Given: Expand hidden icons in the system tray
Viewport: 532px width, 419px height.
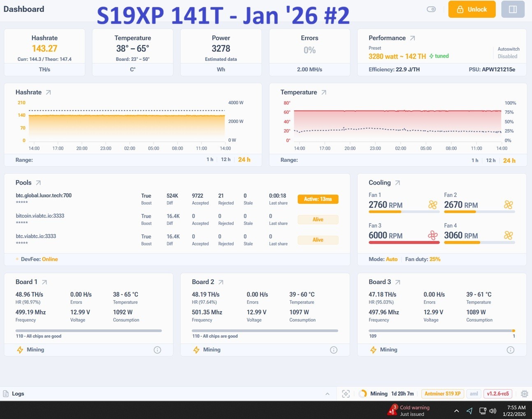Looking at the screenshot, I should point(456,410).
